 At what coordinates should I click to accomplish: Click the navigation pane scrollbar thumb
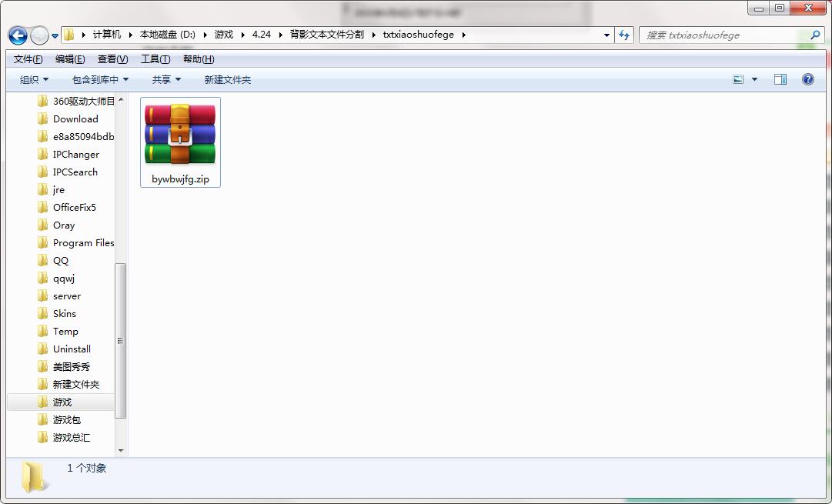(121, 341)
